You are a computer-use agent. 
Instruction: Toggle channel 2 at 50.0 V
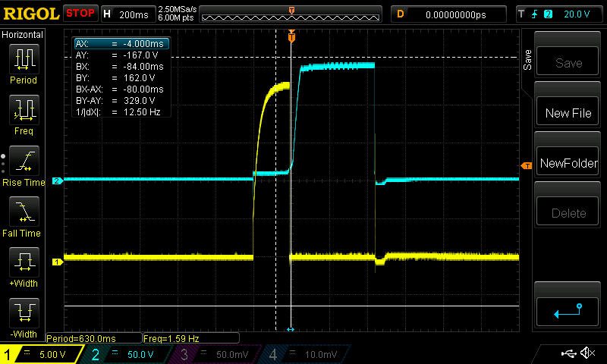(x=130, y=354)
